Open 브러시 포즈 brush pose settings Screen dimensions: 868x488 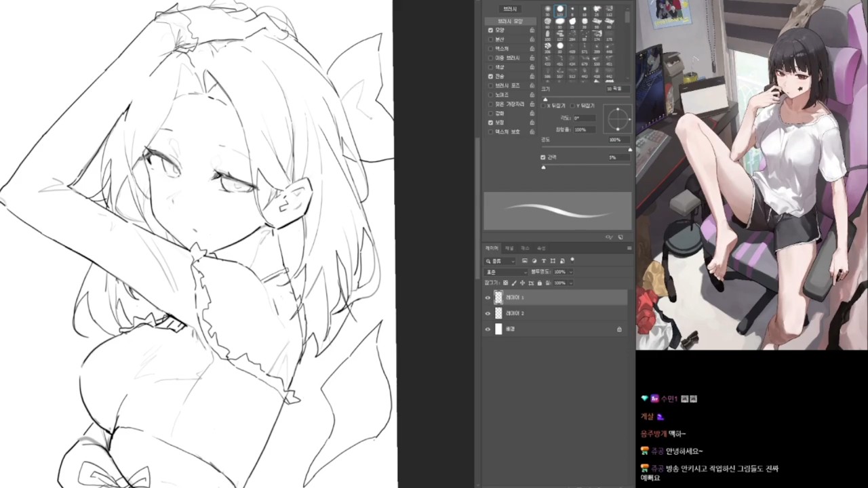point(507,85)
